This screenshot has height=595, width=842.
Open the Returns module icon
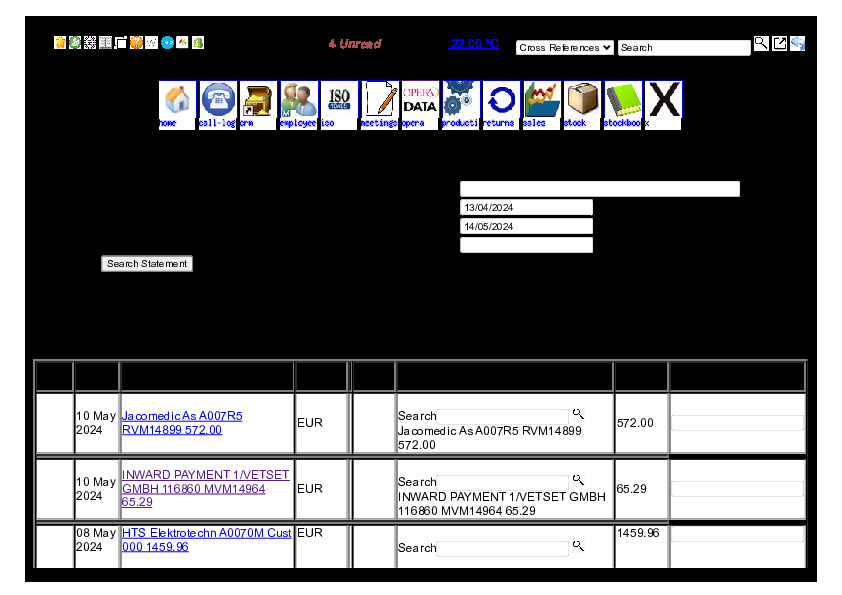click(500, 101)
